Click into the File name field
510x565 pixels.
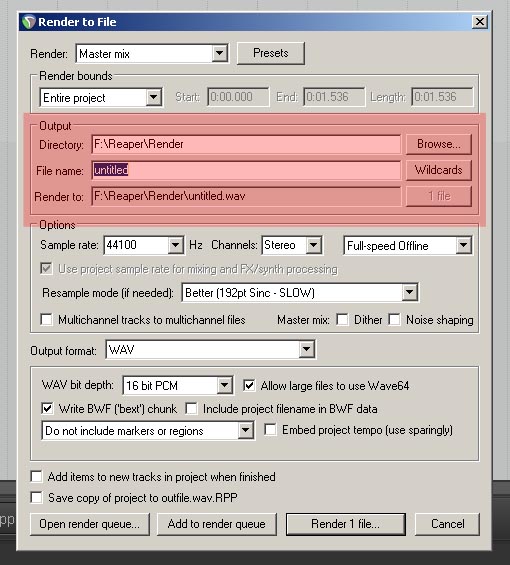pos(246,170)
